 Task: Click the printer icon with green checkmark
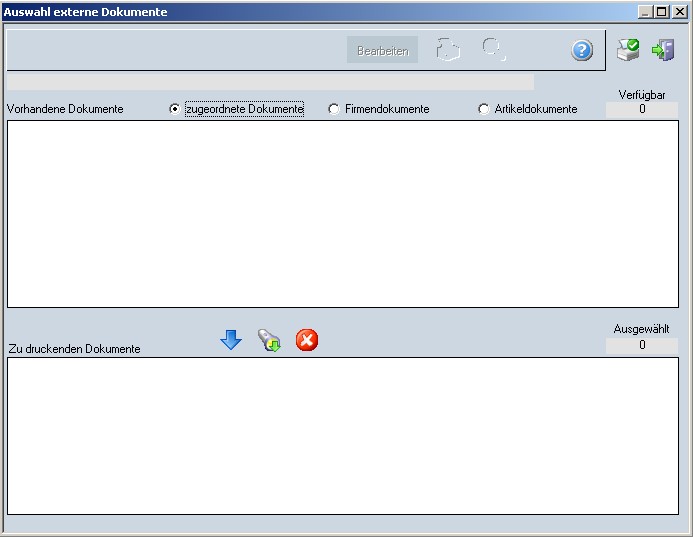[627, 49]
